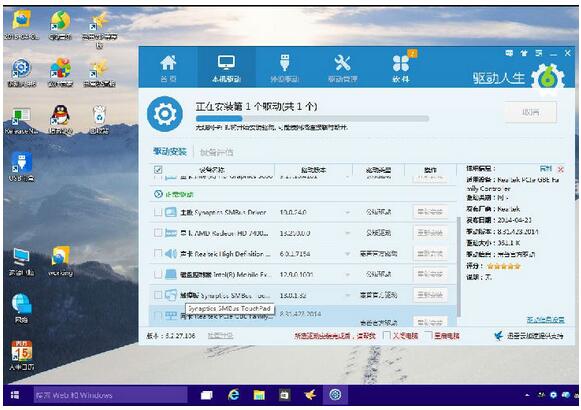Image resolution: width=581 pixels, height=410 pixels.
Task: Open the menu icon left of minimize
Action: [539, 53]
